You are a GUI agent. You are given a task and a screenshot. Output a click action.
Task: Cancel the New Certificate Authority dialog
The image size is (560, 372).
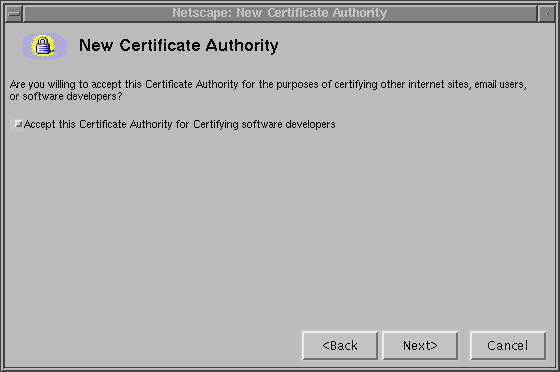508,346
